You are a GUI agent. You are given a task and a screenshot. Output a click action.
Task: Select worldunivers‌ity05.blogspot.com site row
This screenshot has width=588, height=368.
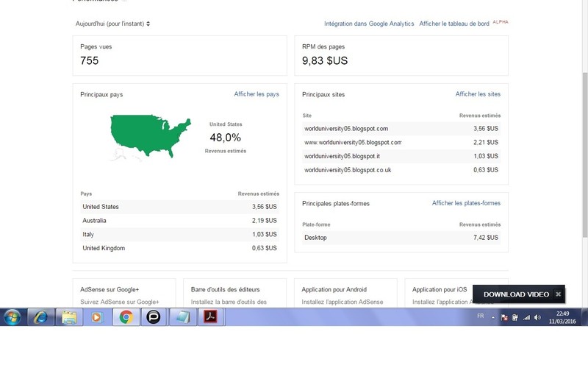[x=401, y=129]
